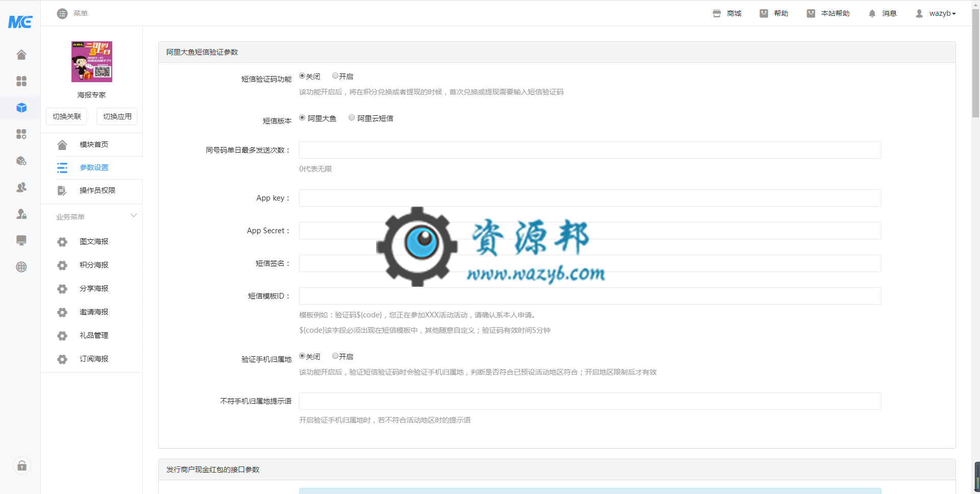Click the lock icon at bottom left

(x=22, y=465)
